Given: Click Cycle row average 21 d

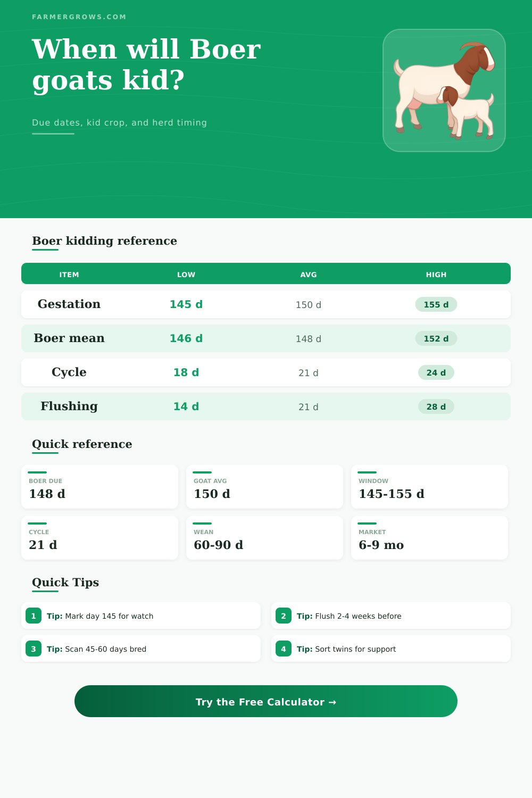Looking at the screenshot, I should pyautogui.click(x=309, y=373).
